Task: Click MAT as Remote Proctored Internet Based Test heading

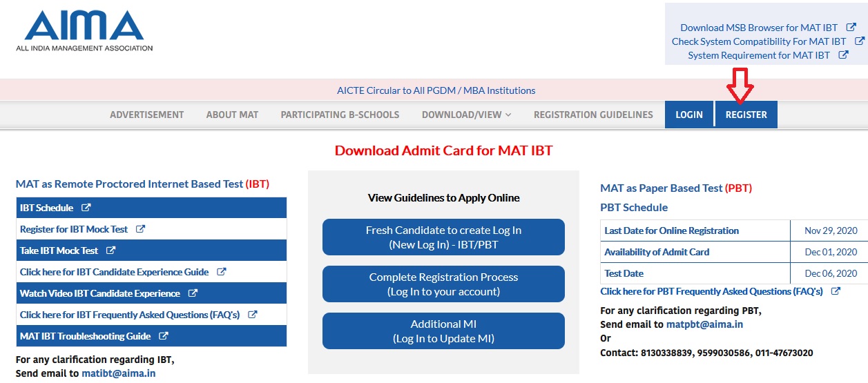Action: click(x=142, y=184)
